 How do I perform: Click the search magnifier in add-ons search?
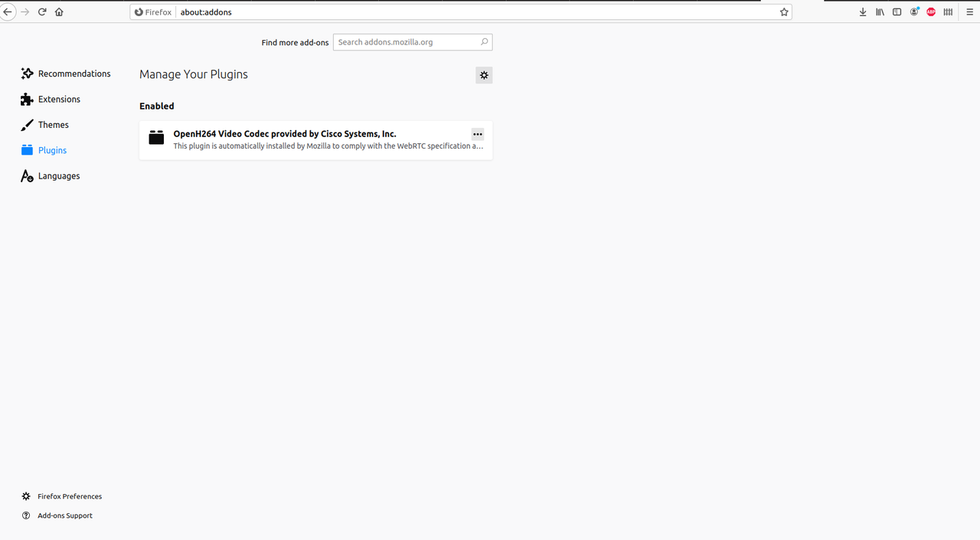coord(484,42)
